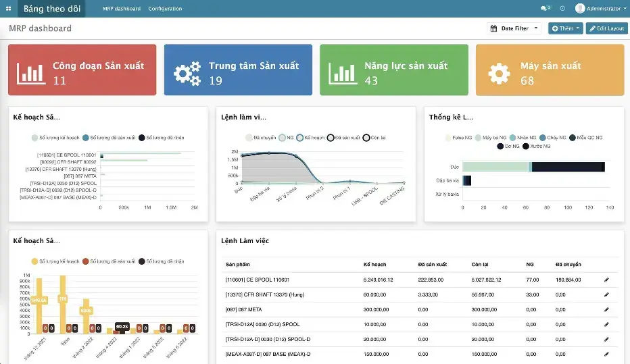Viewport: 630px width, 364px height.
Task: Select the MRP dashboard menu item
Action: 122,9
